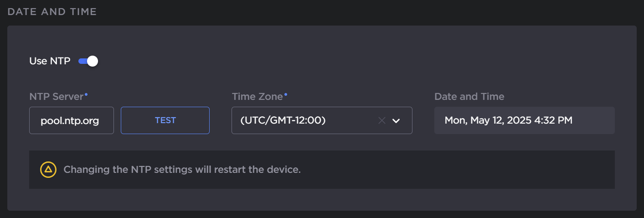
Task: Click the DATE AND TIME section heading
Action: click(x=52, y=12)
